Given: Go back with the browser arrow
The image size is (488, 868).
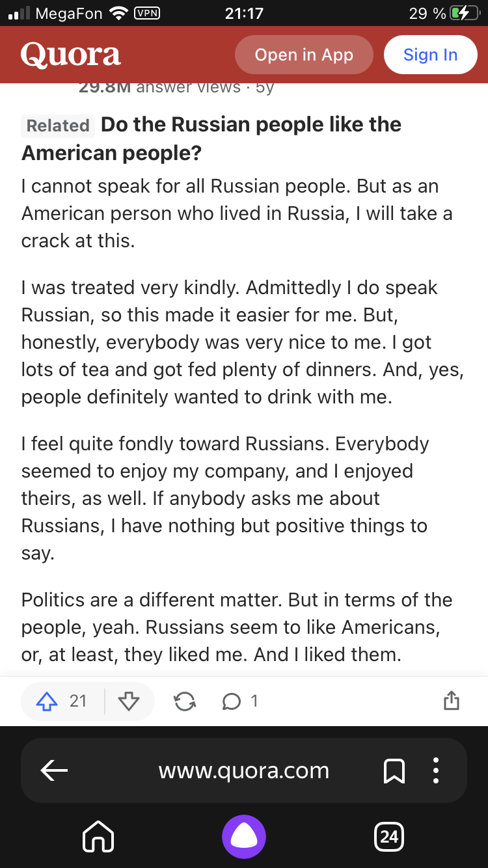Looking at the screenshot, I should pos(54,771).
